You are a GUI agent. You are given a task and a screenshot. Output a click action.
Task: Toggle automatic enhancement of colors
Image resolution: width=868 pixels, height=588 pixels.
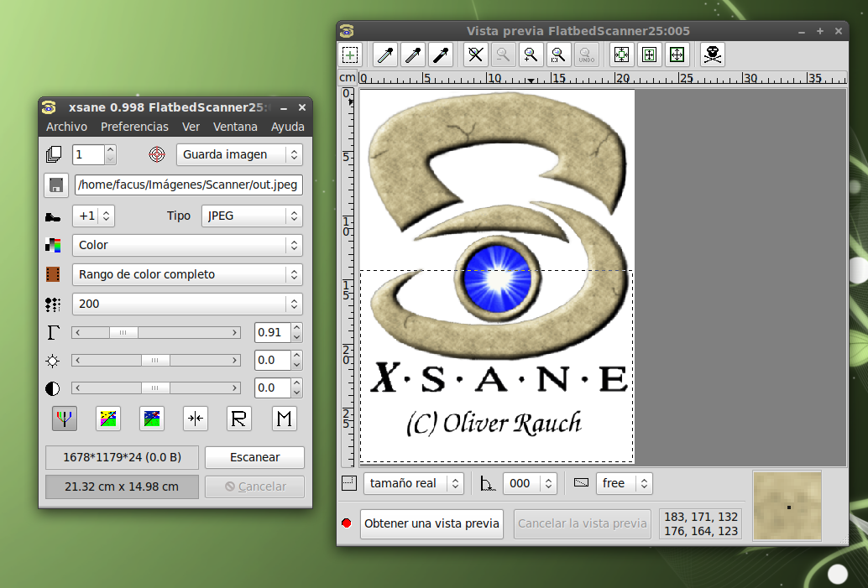click(x=152, y=419)
